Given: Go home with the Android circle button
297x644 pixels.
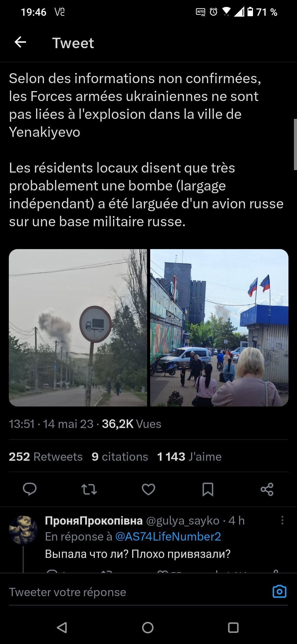Looking at the screenshot, I should [x=148, y=628].
